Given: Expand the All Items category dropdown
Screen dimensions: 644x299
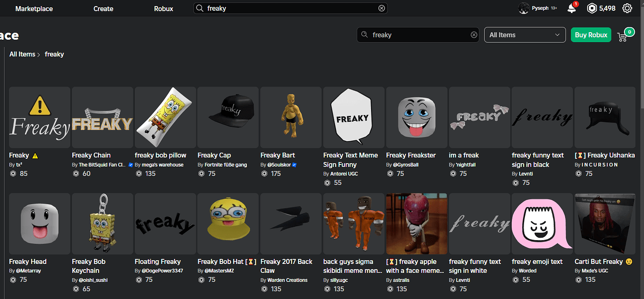Looking at the screenshot, I should pyautogui.click(x=525, y=35).
